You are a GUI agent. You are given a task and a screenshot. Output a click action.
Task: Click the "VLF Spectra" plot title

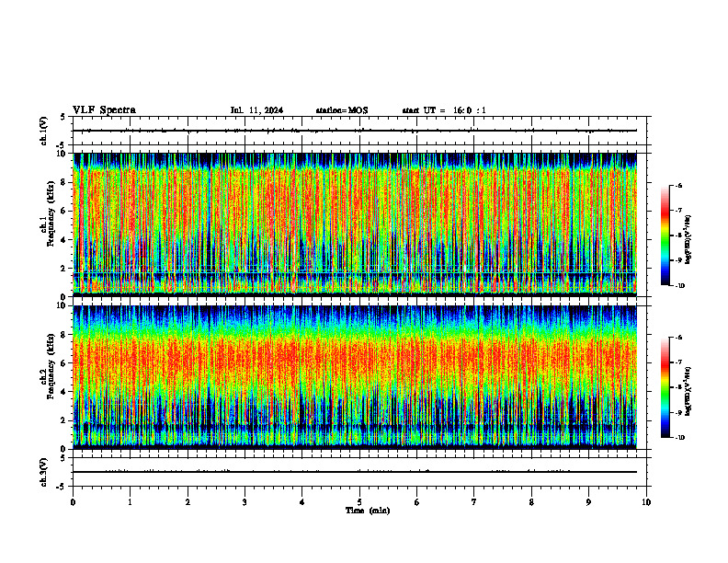(x=104, y=110)
